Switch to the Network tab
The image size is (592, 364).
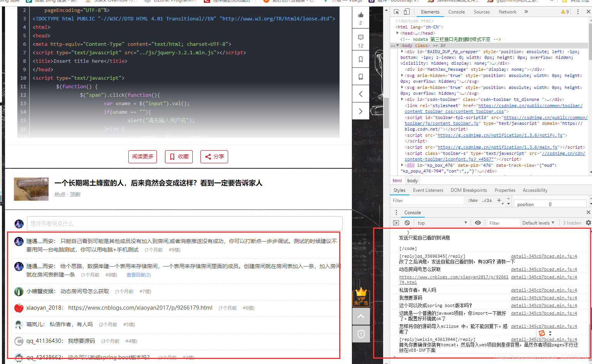(x=507, y=12)
